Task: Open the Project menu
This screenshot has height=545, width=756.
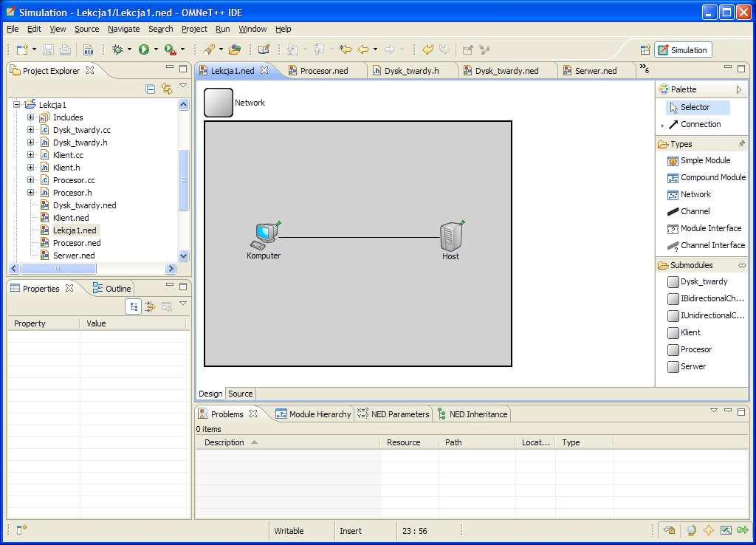Action: (194, 29)
